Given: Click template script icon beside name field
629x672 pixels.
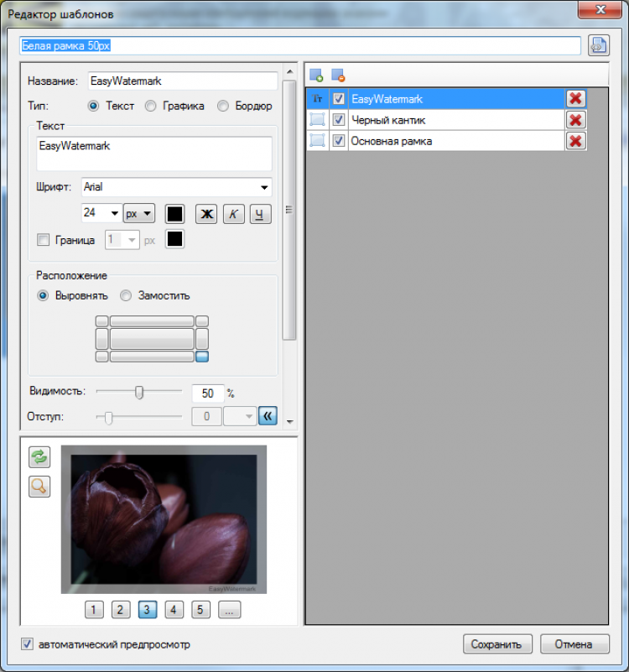Looking at the screenshot, I should [599, 45].
